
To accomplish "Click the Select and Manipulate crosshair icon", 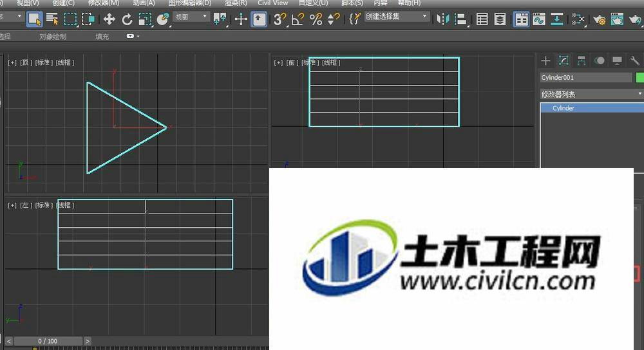I will [x=241, y=19].
